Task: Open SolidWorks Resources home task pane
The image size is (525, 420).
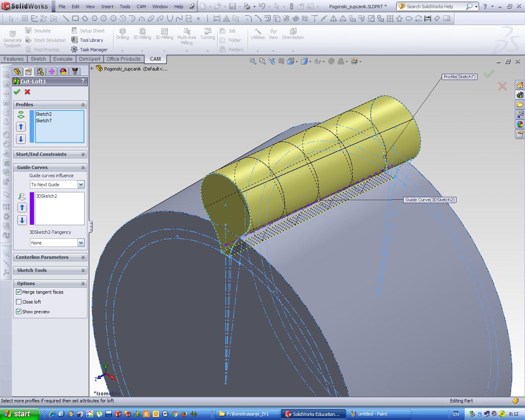Action: click(520, 85)
